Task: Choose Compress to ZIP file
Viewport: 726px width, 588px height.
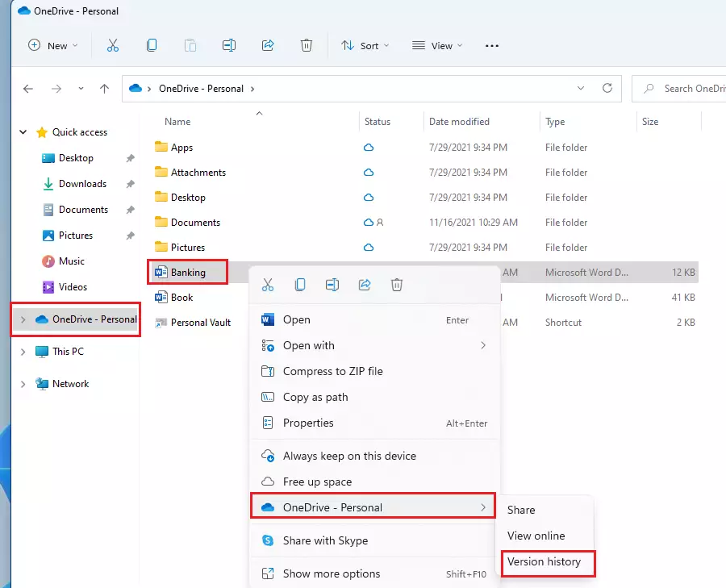Action: 374,371
